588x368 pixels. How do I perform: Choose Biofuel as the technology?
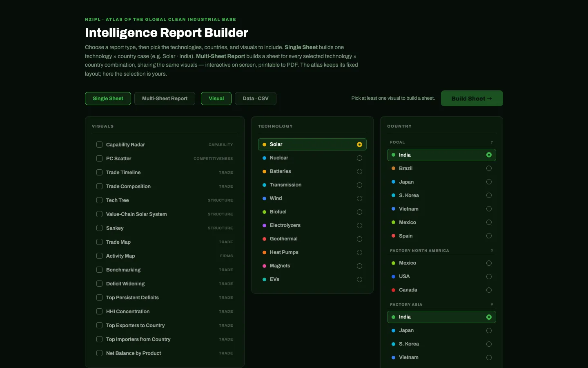click(x=312, y=212)
